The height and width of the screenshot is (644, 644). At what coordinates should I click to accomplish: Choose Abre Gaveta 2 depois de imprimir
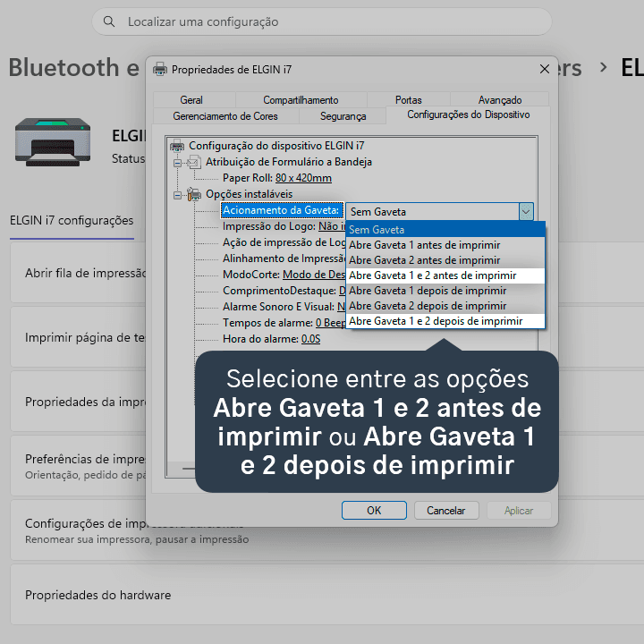pos(445,306)
